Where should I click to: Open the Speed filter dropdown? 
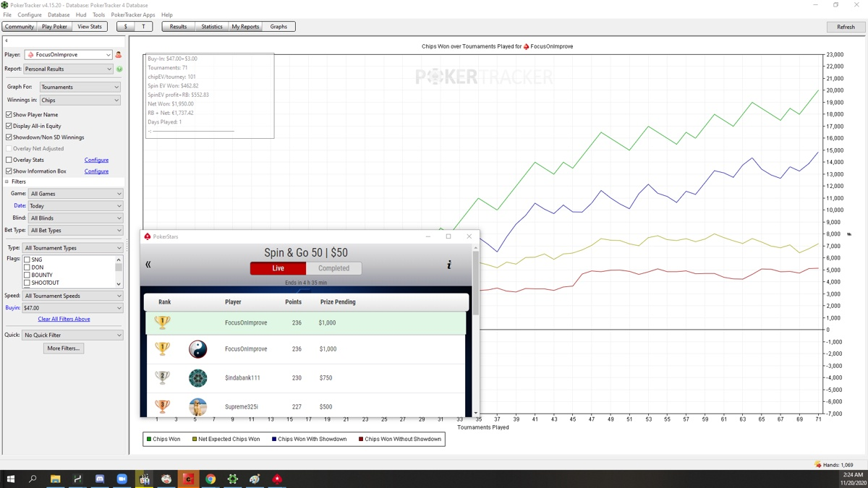pyautogui.click(x=73, y=296)
